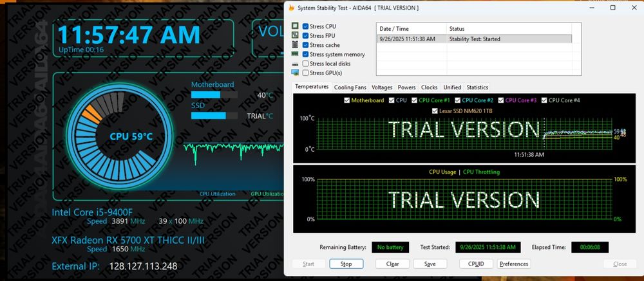Viewport: 644px width, 281px height.
Task: Toggle the CPU Core #1 graph checkbox
Action: 415,100
